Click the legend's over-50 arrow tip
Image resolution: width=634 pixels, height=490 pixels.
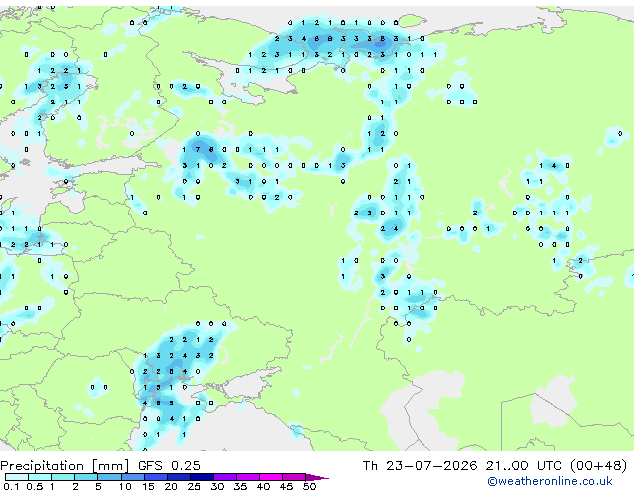(317, 478)
